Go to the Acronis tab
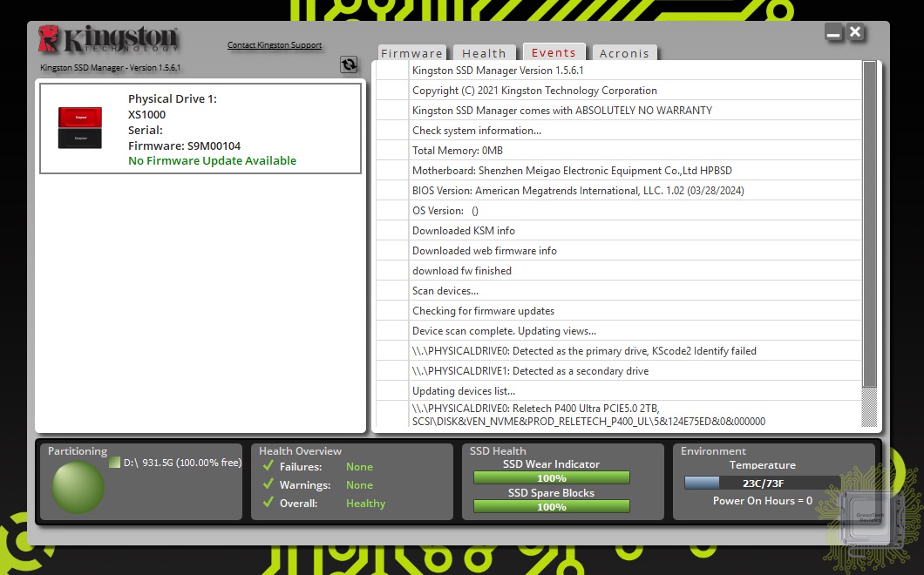This screenshot has width=924, height=575. 624,53
